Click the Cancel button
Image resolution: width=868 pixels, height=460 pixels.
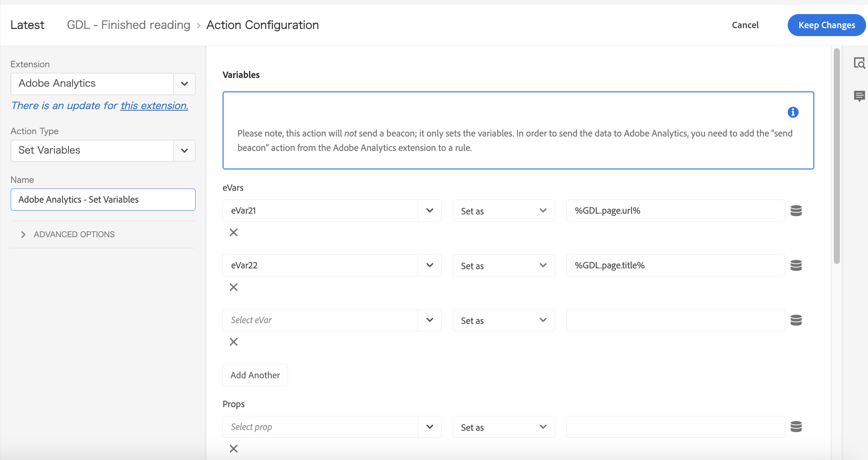click(745, 25)
